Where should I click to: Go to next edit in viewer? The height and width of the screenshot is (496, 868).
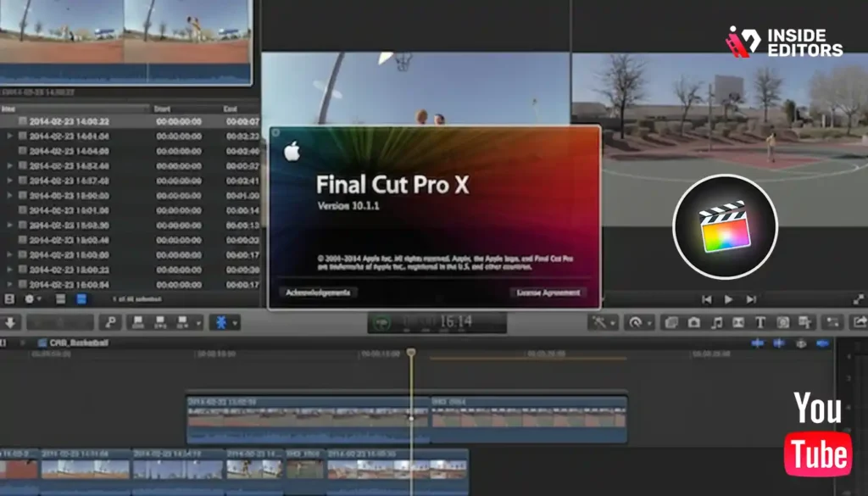[751, 299]
